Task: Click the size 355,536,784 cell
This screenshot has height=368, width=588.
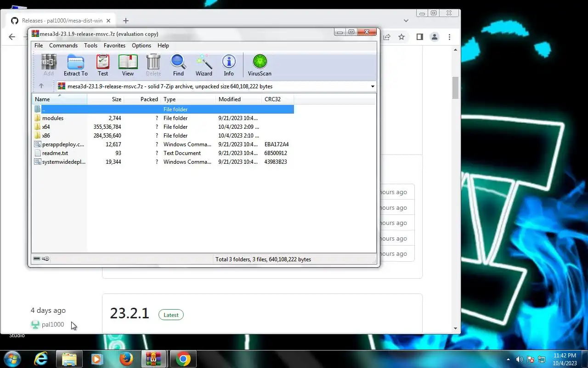Action: click(x=107, y=127)
